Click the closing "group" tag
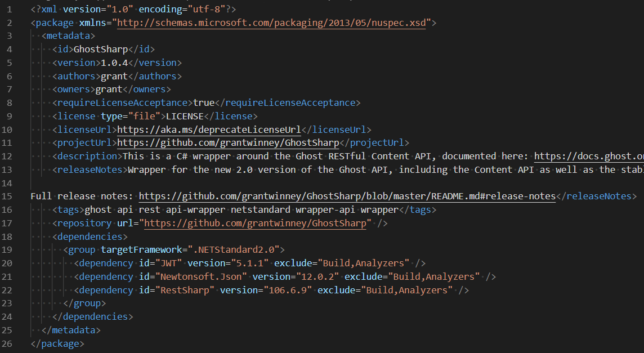Screen dimensions: 644x353 tap(87, 303)
